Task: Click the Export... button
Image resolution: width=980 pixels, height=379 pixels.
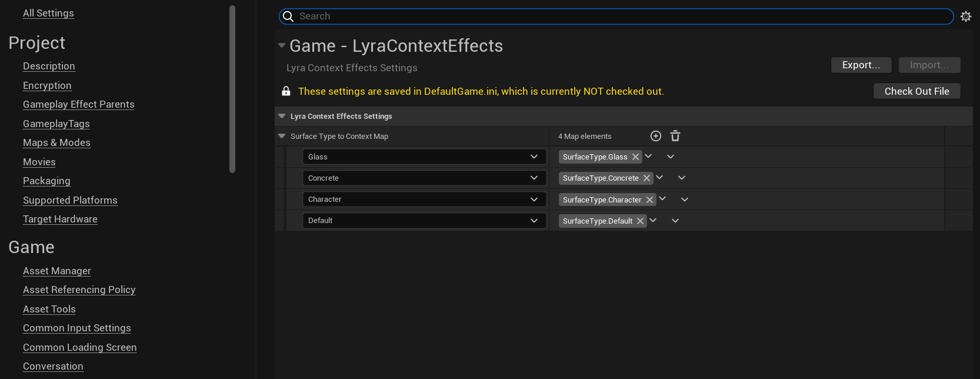Action: coord(861,65)
